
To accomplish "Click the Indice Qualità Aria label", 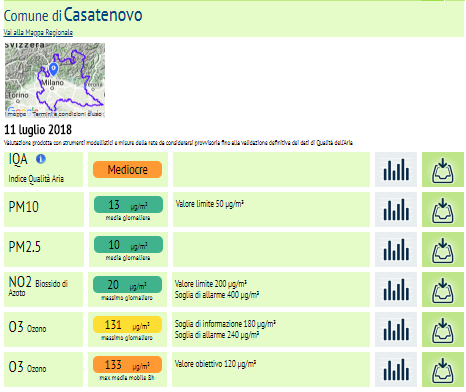I will [36, 179].
